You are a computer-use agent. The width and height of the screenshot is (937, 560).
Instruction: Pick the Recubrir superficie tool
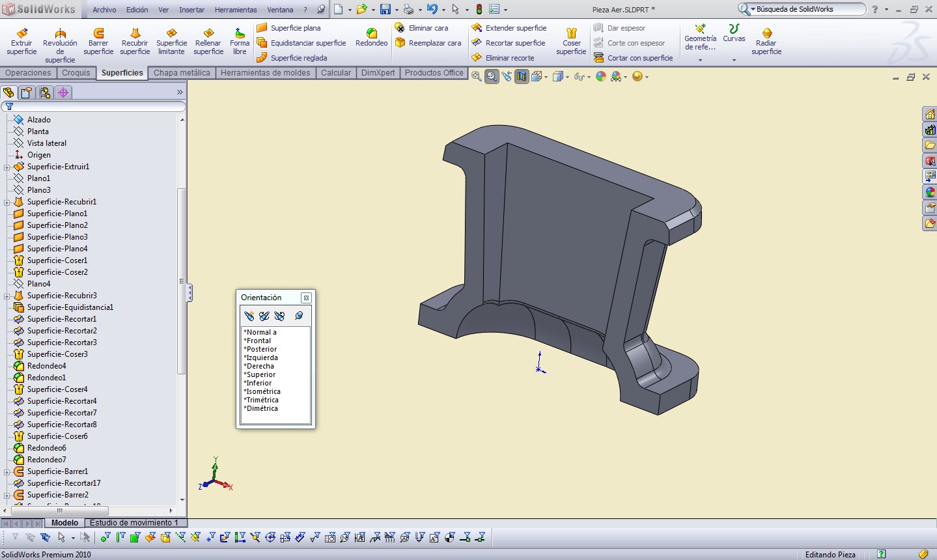tap(135, 42)
